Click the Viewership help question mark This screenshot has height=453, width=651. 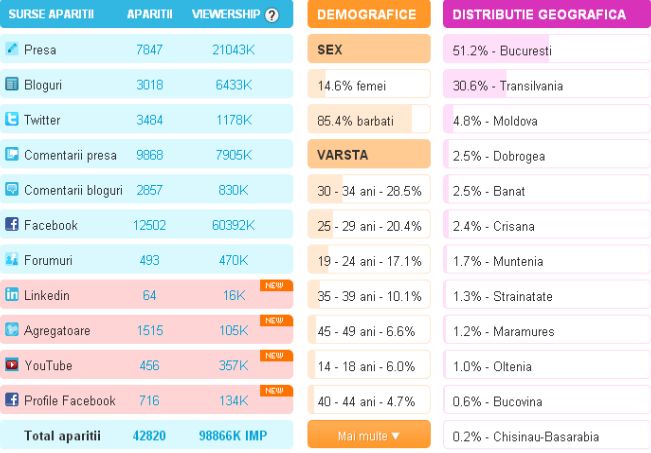pos(271,15)
